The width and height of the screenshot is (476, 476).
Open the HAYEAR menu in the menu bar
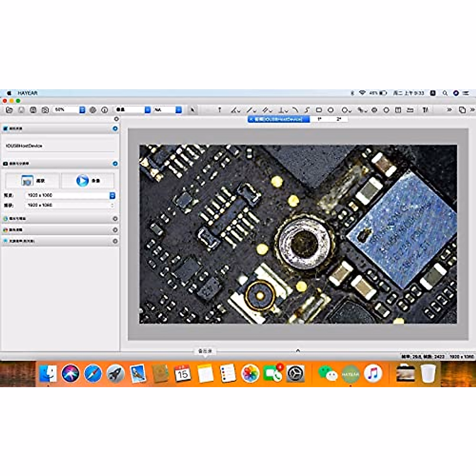(x=28, y=94)
